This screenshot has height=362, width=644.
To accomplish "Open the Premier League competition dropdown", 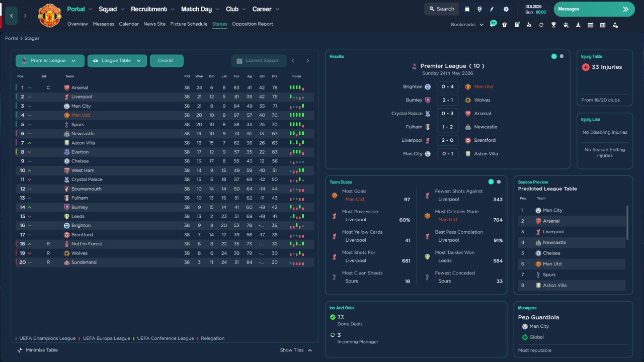I will pos(50,61).
